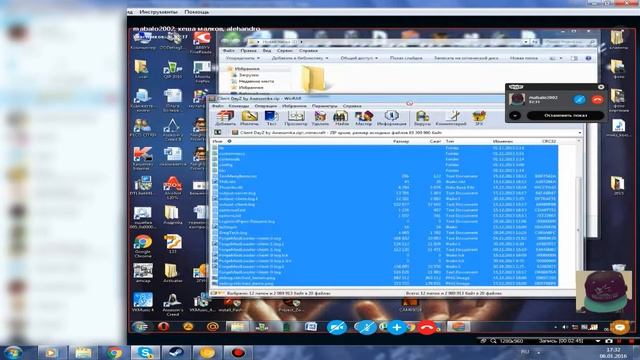This screenshot has width=640, height=360.
Task: Toggle the Skype microphone mute button
Action: (x=366, y=327)
